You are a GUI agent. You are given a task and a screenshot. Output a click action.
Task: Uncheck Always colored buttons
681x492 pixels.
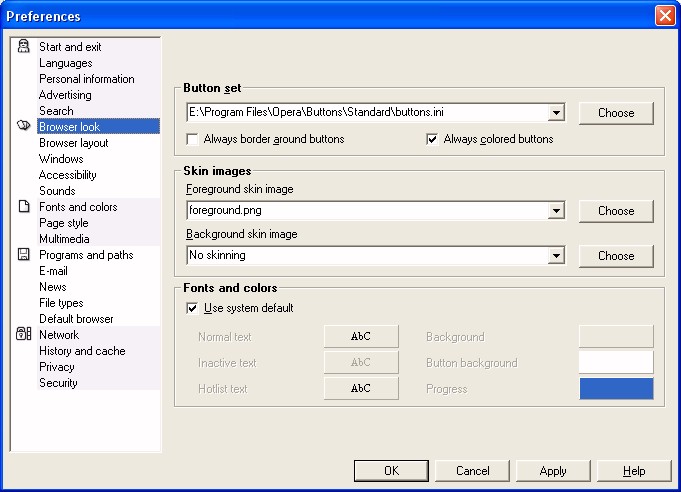point(432,139)
